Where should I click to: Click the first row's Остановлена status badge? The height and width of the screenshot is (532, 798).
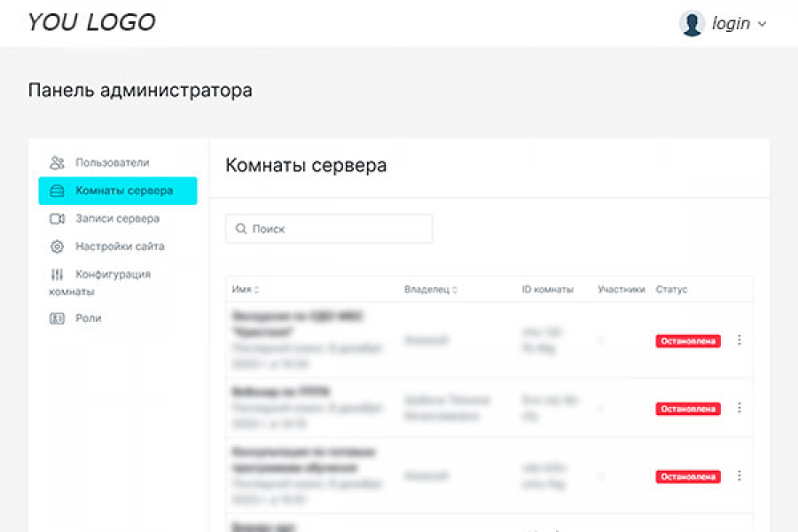click(x=688, y=340)
